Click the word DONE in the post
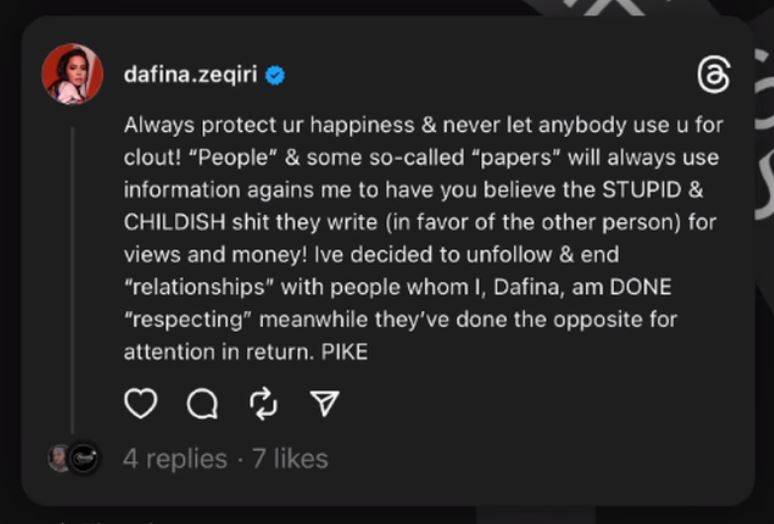Viewport: 774px width, 524px height. pyautogui.click(x=641, y=287)
